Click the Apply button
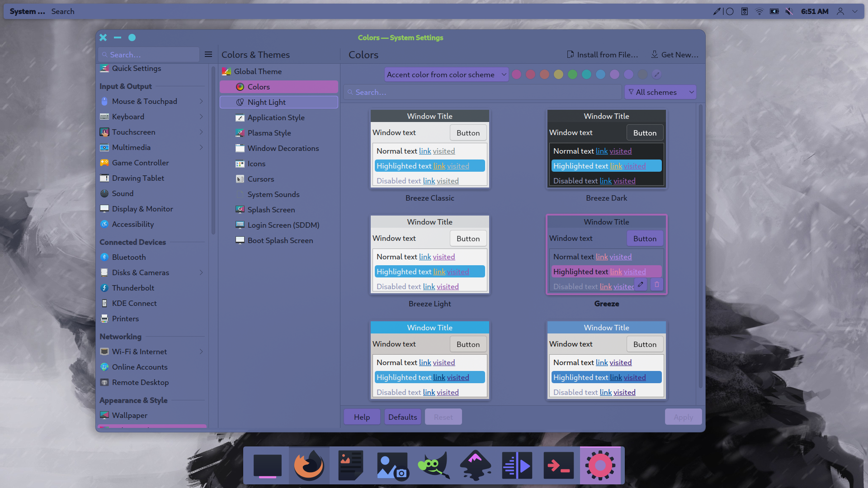Viewport: 868px width, 488px height. click(683, 417)
